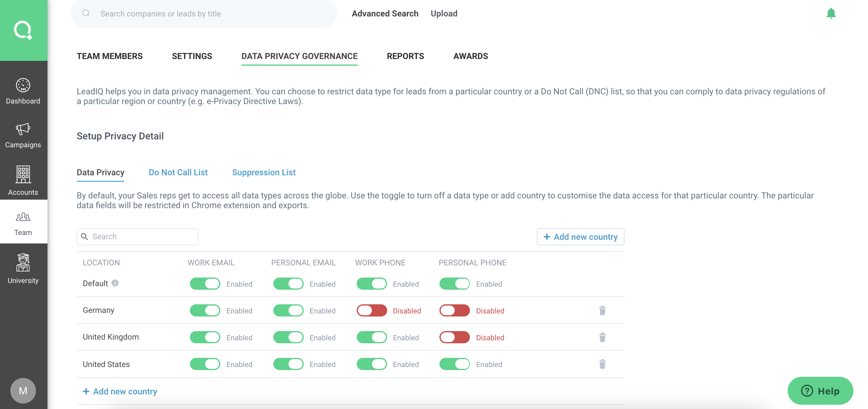Toggle Default personal email off
The width and height of the screenshot is (868, 409).
click(x=288, y=284)
